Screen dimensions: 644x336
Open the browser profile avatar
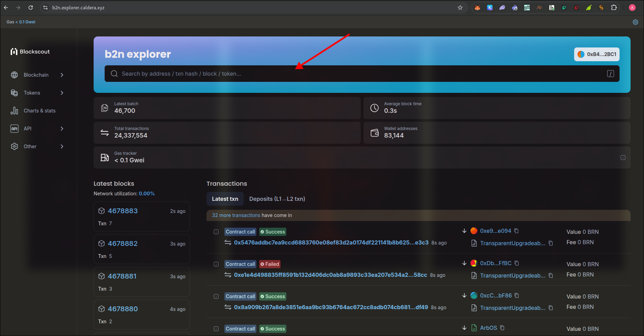click(x=632, y=8)
